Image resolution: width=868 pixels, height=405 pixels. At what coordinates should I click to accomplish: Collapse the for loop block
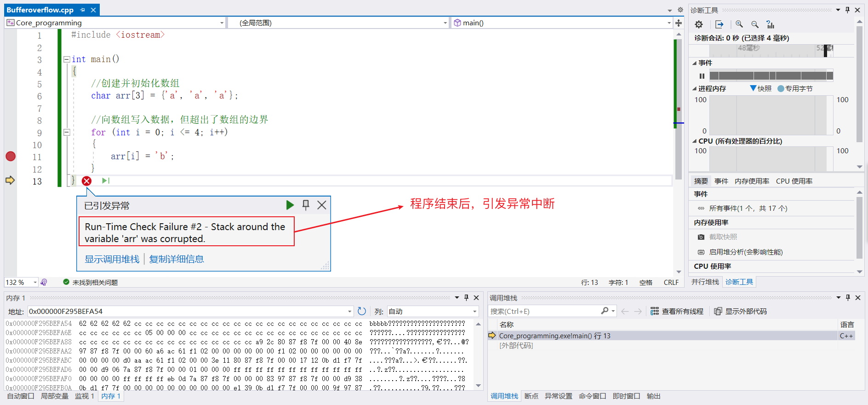(67, 132)
